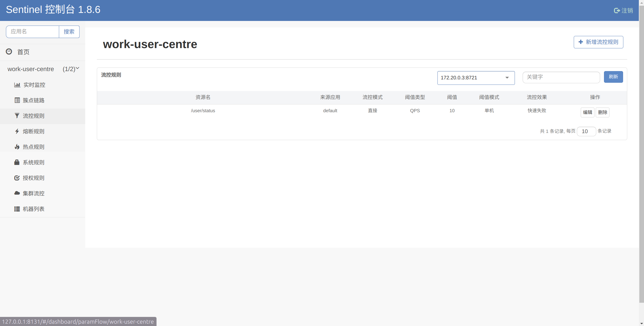Open the machine address 172.20.0.3:8721 dropdown

[x=476, y=78]
